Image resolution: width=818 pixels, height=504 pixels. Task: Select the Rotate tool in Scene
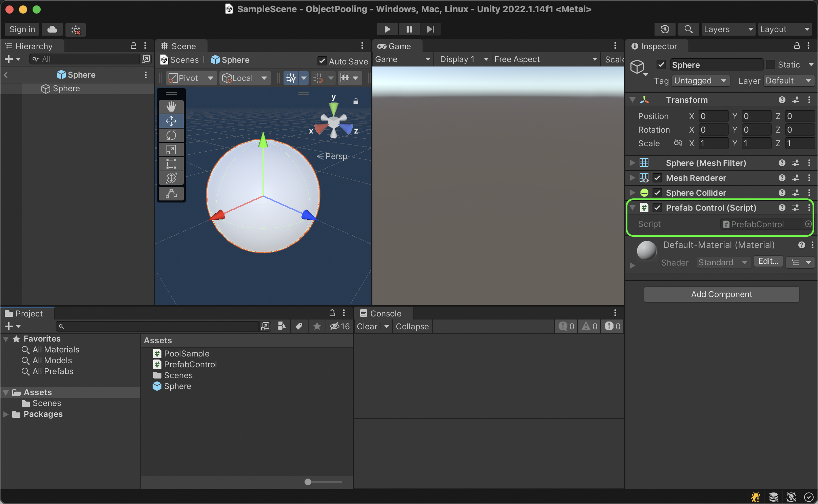pyautogui.click(x=171, y=135)
